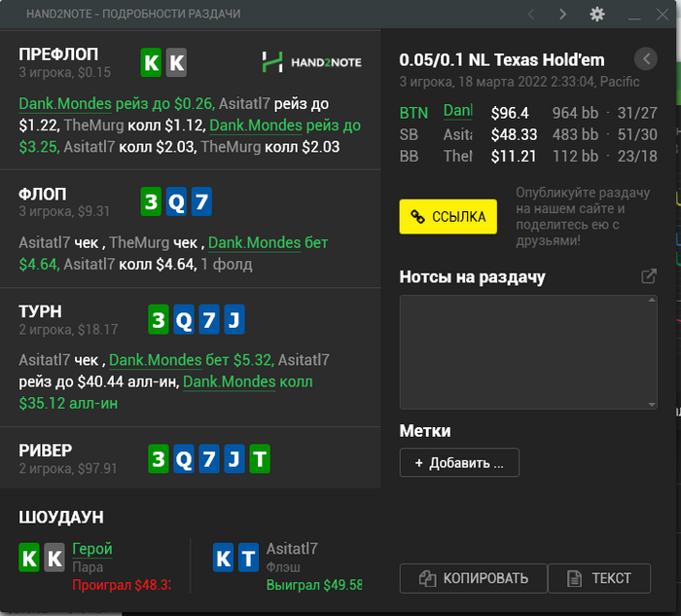Click copy icon on КОПИРОВАТЬ button
This screenshot has width=681, height=616.
tap(427, 579)
